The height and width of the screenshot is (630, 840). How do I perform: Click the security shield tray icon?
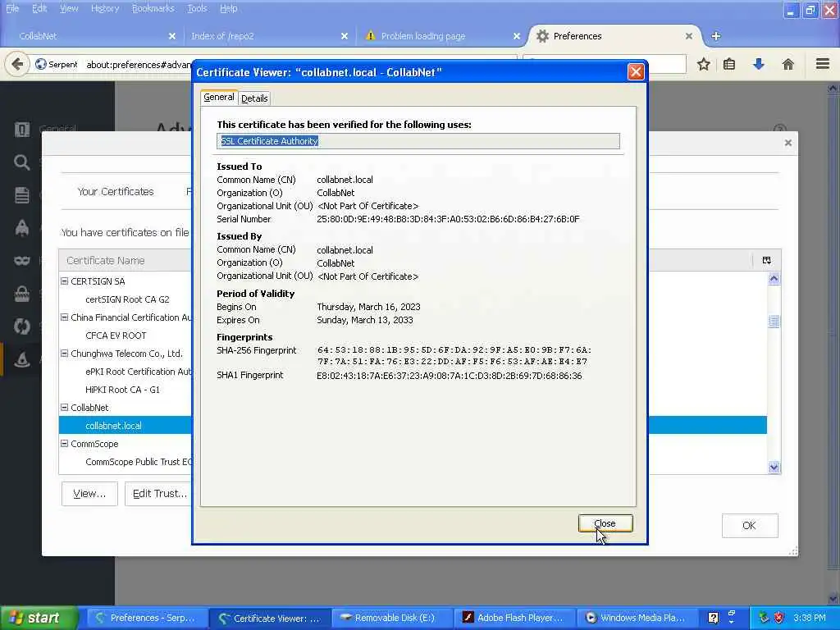pos(779,618)
